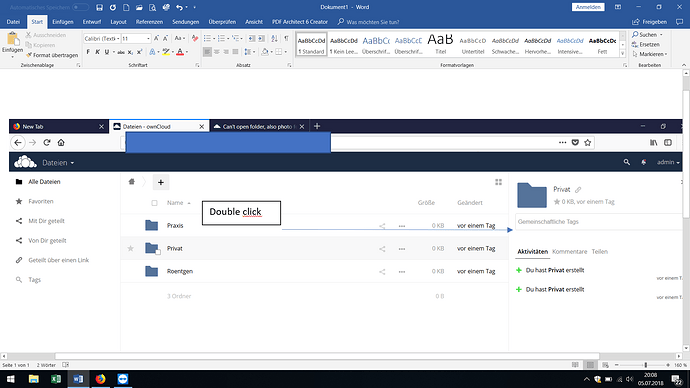This screenshot has height=388, width=690.
Task: Open Firefox page actions menu dots
Action: (x=562, y=143)
